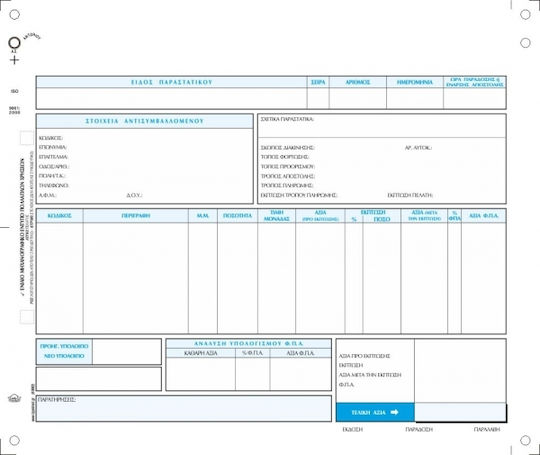
Task: Click the punch hole in bottom-right corner
Action: (x=525, y=440)
